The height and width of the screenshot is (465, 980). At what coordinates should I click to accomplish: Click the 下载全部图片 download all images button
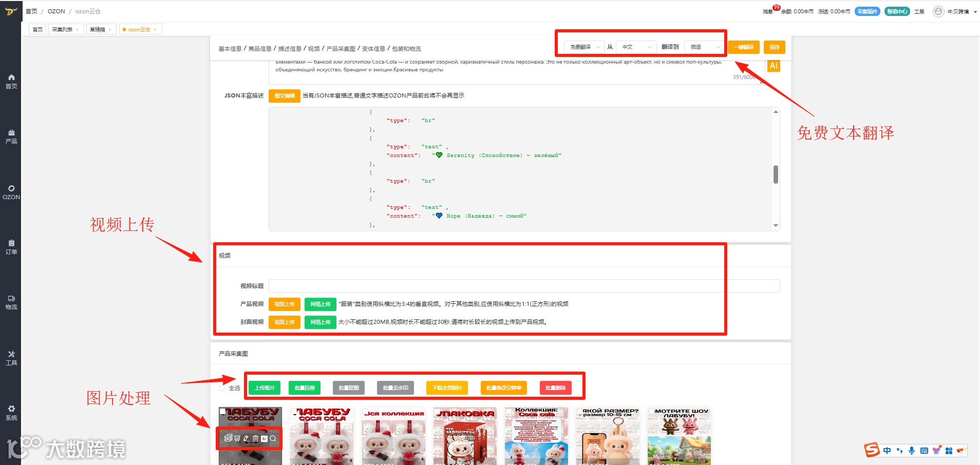coord(447,388)
